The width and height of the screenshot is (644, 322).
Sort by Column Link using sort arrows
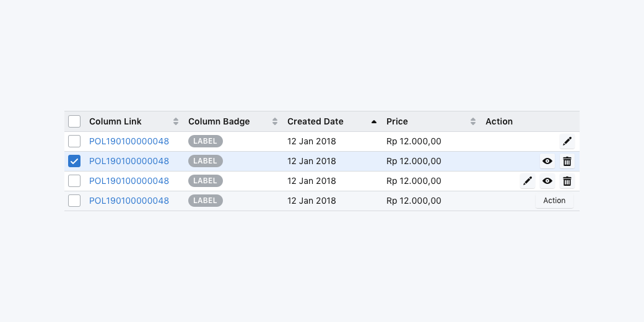tap(176, 121)
